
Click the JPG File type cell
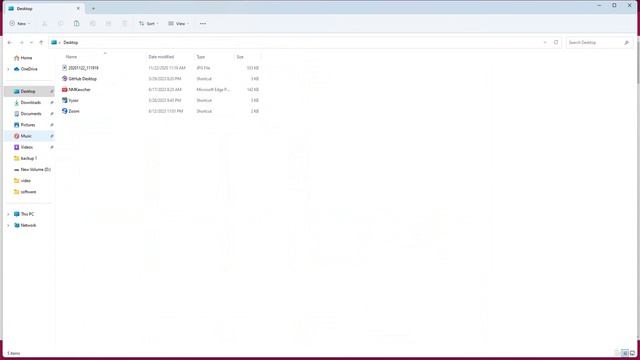pyautogui.click(x=203, y=68)
